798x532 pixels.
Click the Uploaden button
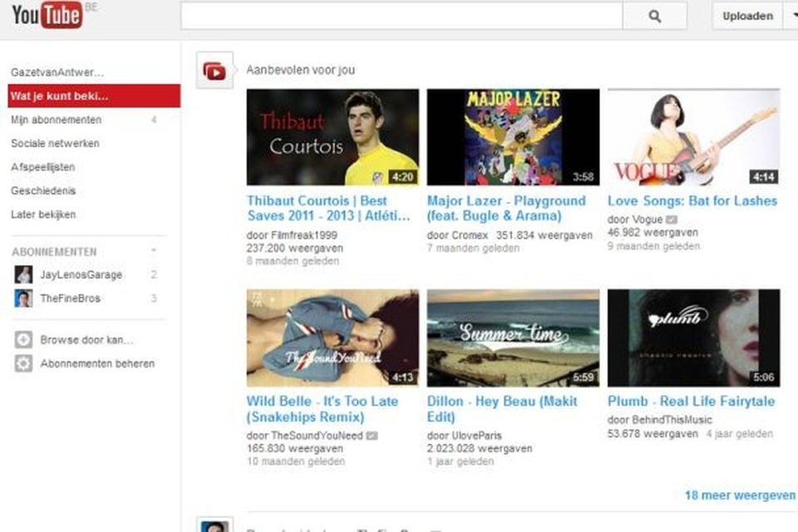[747, 17]
